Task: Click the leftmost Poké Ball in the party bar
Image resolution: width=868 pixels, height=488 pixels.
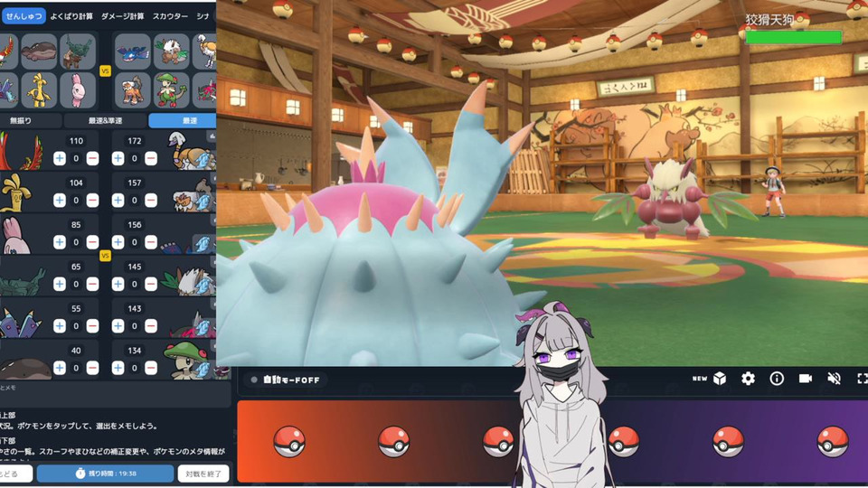Action: click(x=289, y=442)
